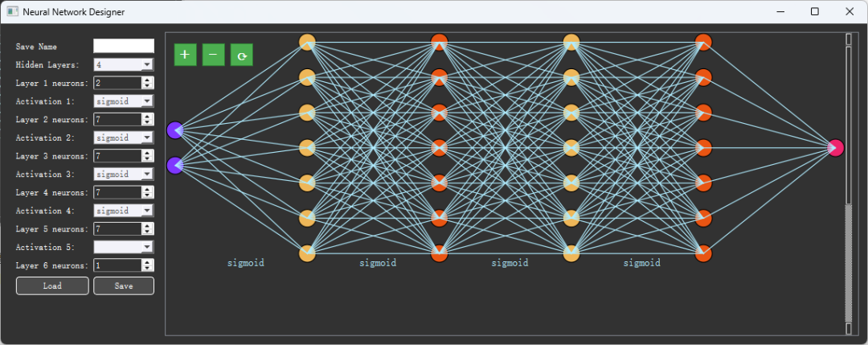The height and width of the screenshot is (345, 868).
Task: Decrease Layer 5 neurons with down arrow
Action: click(x=148, y=232)
